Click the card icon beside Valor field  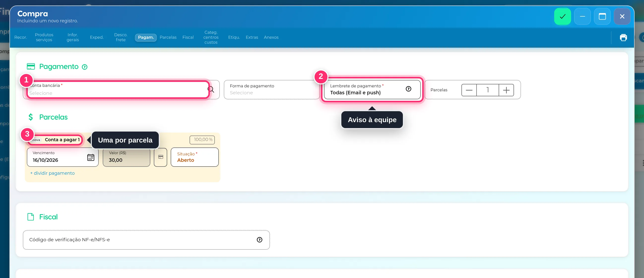click(x=161, y=157)
